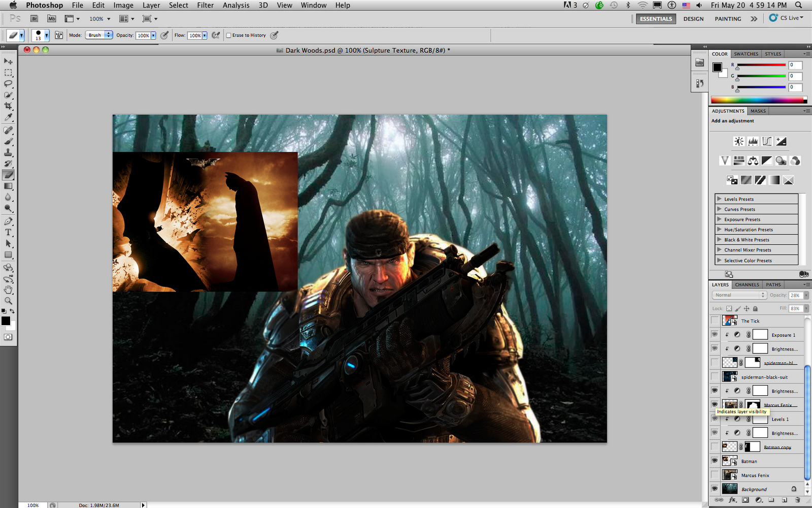The image size is (812, 508).
Task: Add a Photo Filter adjustment
Action: [x=781, y=161]
